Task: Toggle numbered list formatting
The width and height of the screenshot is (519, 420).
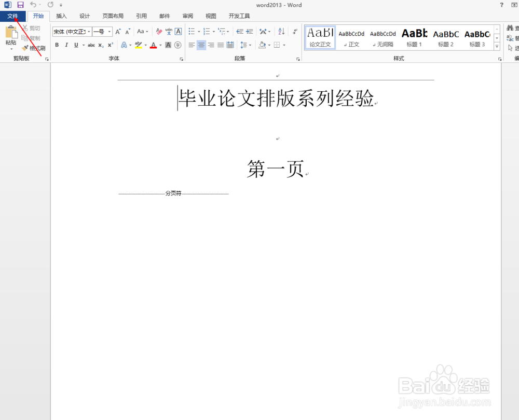Action: (x=208, y=31)
